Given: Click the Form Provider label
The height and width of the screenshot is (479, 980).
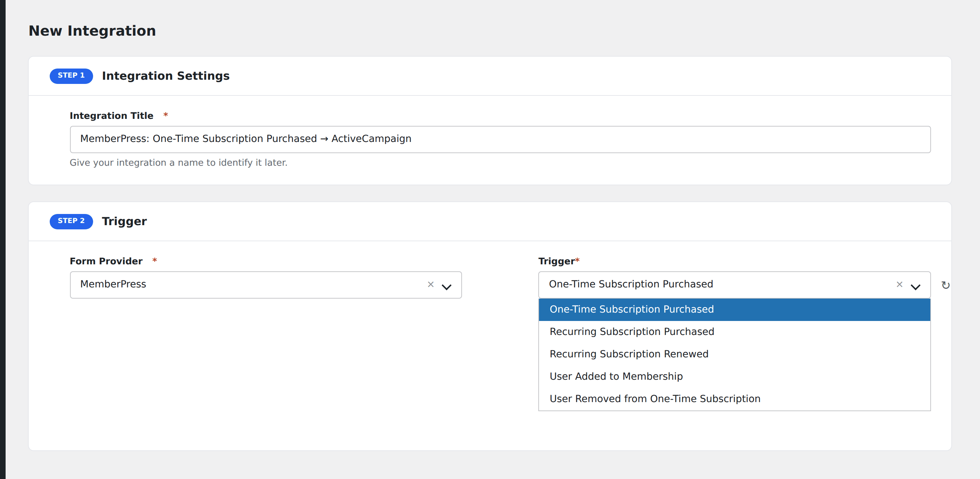Looking at the screenshot, I should point(106,261).
